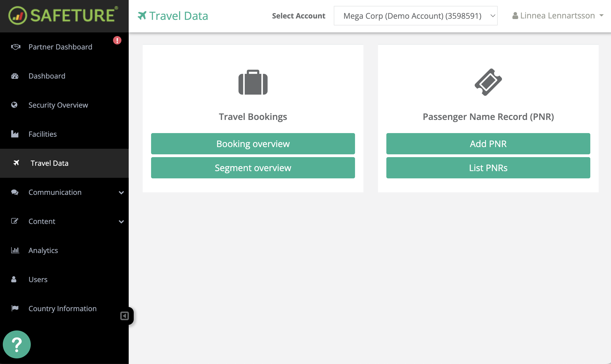Select the Facilities chart icon
Image resolution: width=611 pixels, height=364 pixels.
coord(15,134)
